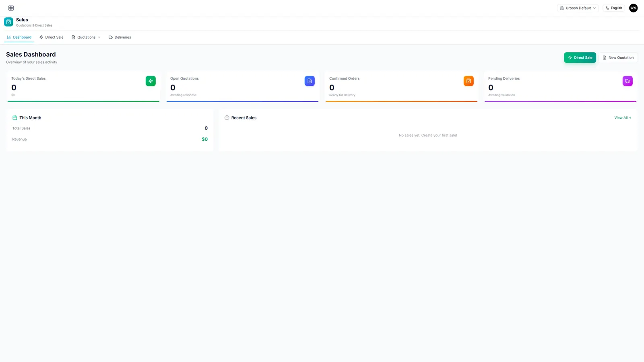Open the English language selector
This screenshot has height=362, width=644.
pyautogui.click(x=614, y=8)
